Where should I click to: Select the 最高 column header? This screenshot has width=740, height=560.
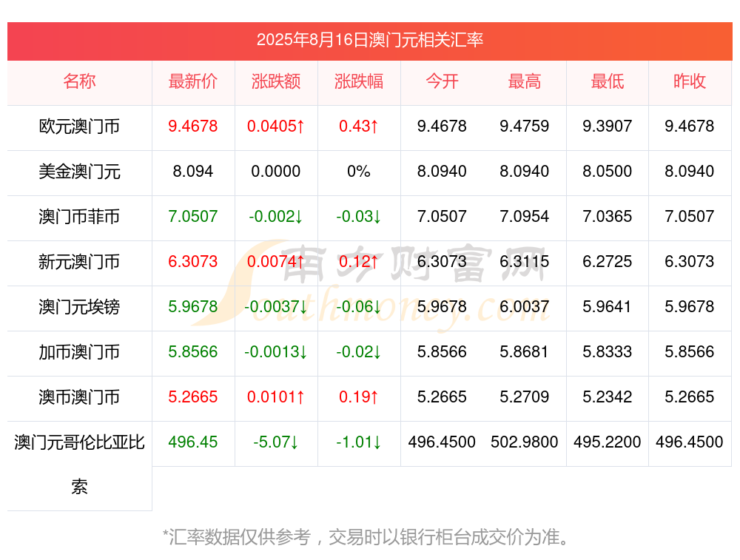pos(525,81)
